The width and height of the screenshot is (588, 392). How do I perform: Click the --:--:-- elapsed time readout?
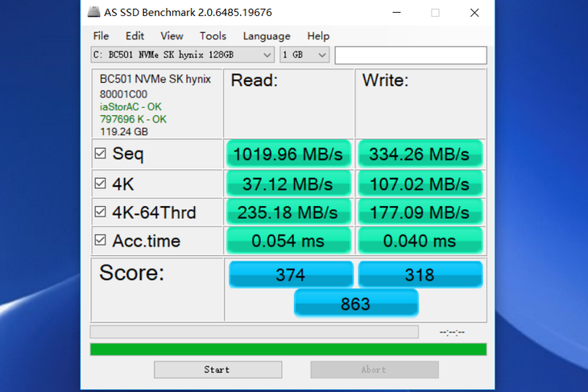(452, 332)
